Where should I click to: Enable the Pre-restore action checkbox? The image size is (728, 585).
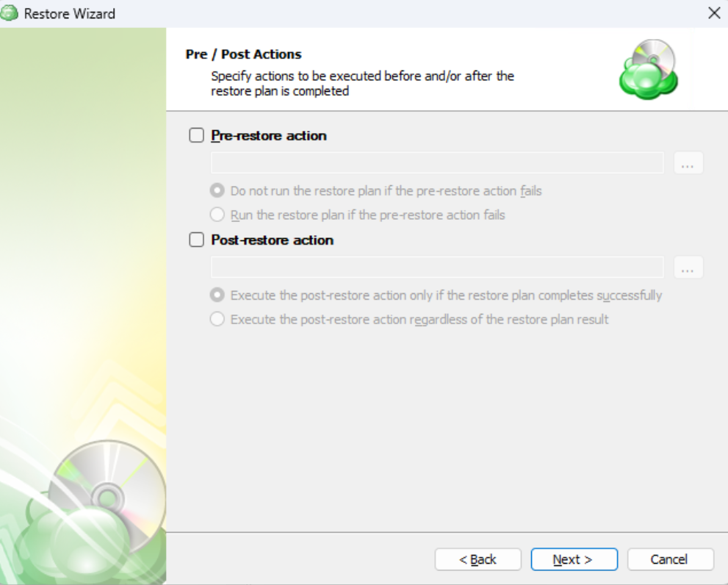(x=196, y=135)
